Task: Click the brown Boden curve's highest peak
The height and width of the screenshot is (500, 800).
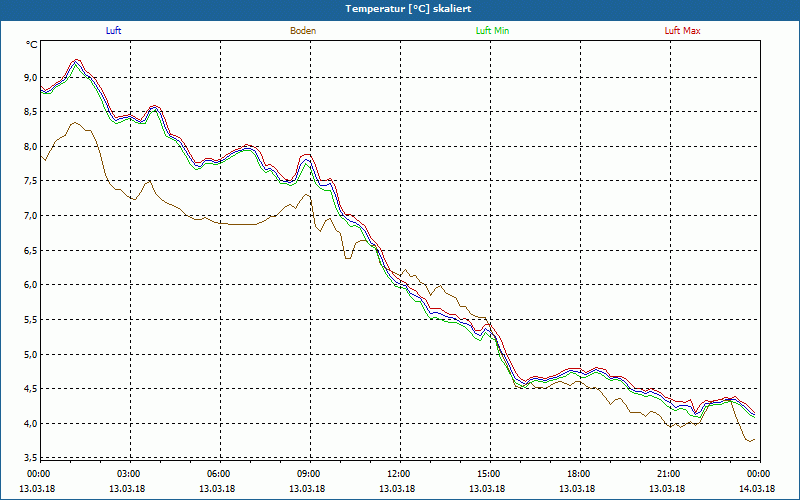Action: coord(75,122)
